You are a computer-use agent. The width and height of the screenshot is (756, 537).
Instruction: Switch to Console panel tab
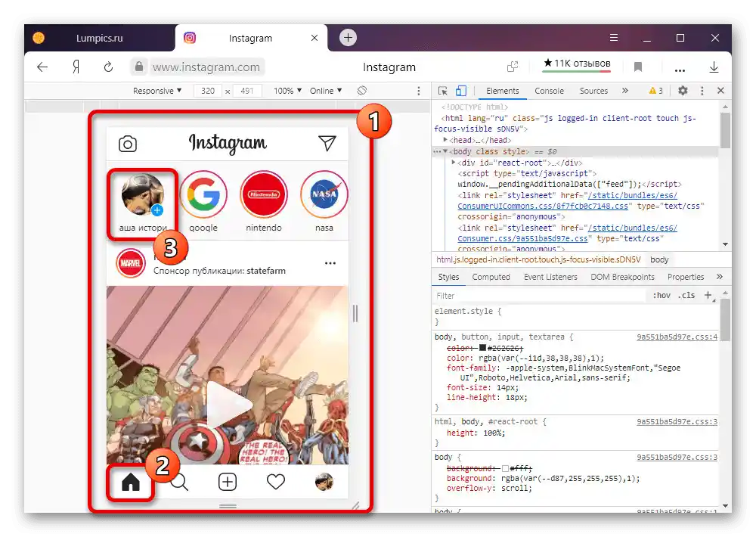coord(549,91)
